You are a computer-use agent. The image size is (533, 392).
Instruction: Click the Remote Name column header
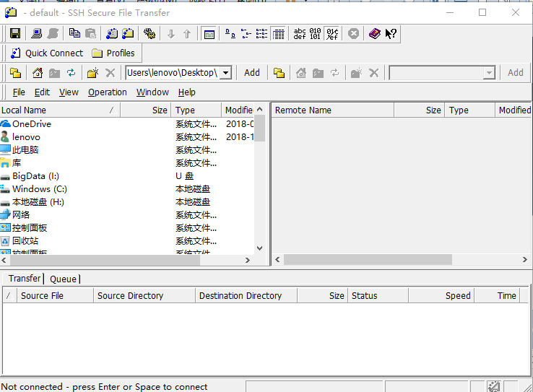(333, 110)
